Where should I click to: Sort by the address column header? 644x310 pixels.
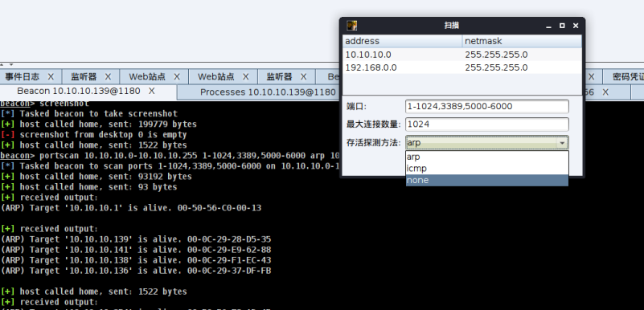403,41
